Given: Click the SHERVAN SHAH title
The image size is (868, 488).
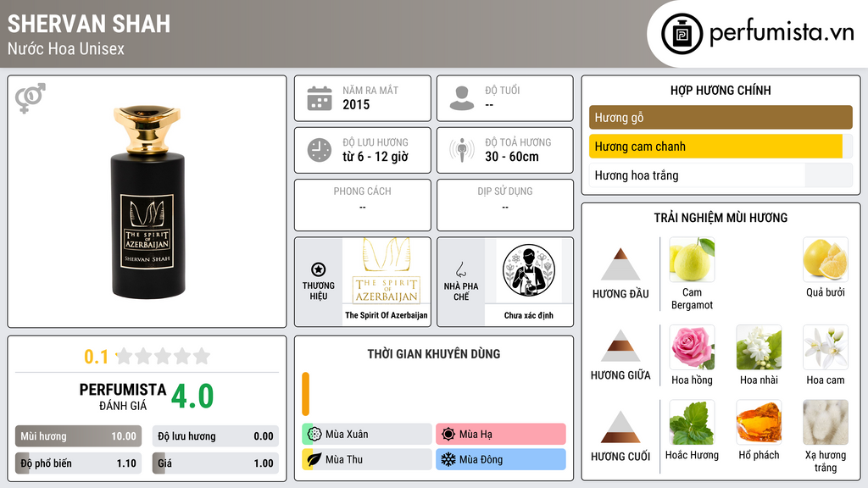Looking at the screenshot, I should point(89,24).
